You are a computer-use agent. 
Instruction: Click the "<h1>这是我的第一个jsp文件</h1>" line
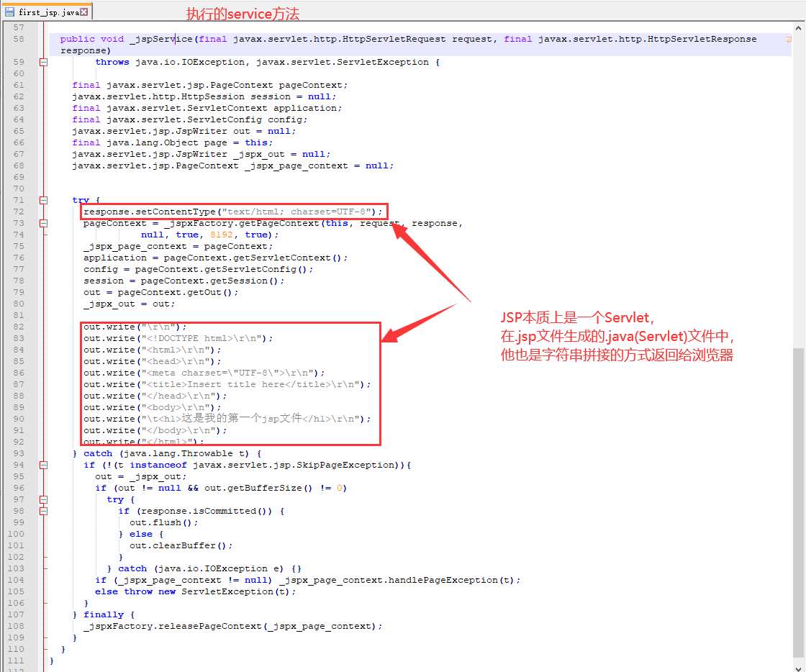[x=227, y=419]
